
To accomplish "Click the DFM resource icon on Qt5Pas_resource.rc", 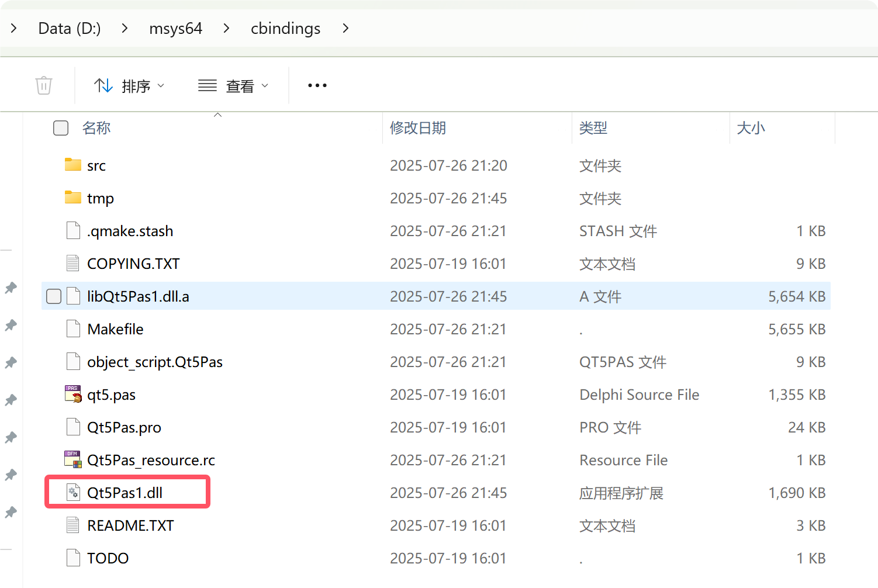I will 72,459.
